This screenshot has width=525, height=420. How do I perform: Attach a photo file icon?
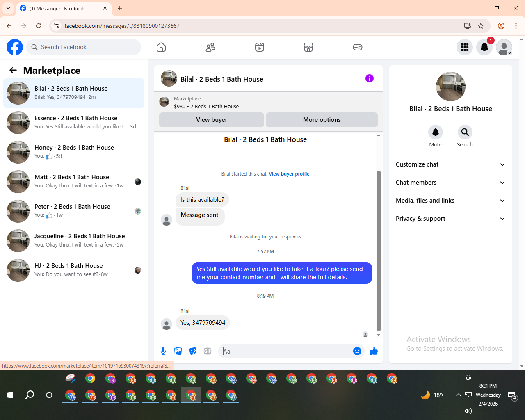(x=178, y=351)
